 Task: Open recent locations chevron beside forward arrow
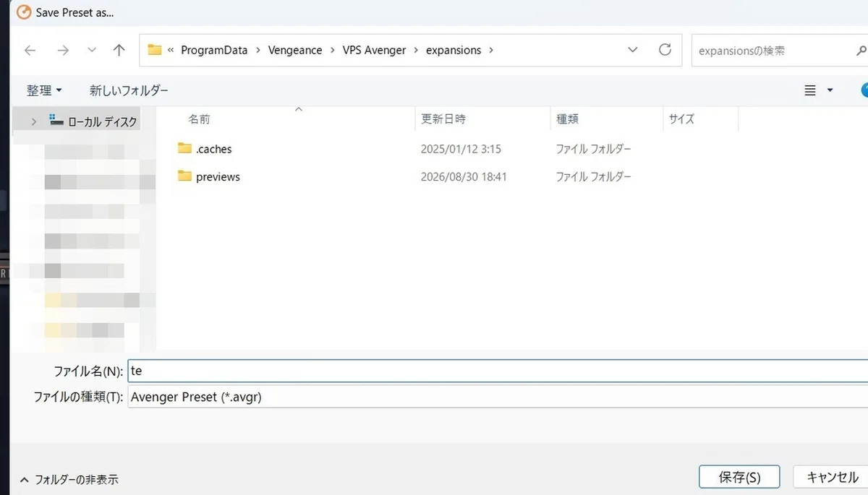click(91, 50)
